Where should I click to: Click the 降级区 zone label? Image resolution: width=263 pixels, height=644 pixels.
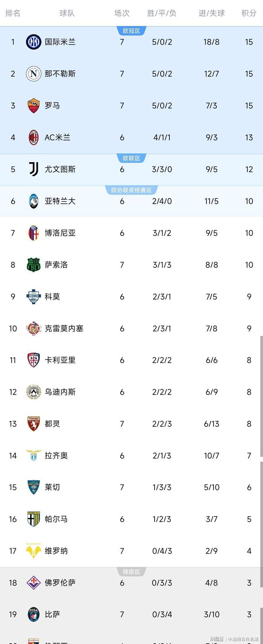coord(131,572)
